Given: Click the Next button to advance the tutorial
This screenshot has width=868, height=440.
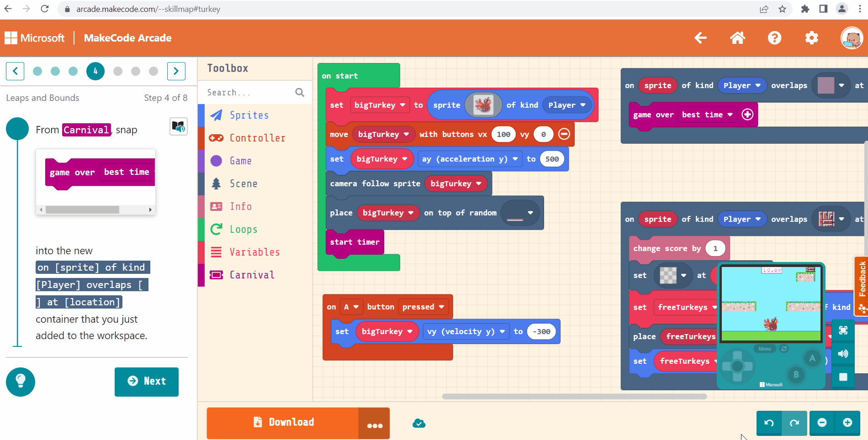Looking at the screenshot, I should pyautogui.click(x=147, y=382).
